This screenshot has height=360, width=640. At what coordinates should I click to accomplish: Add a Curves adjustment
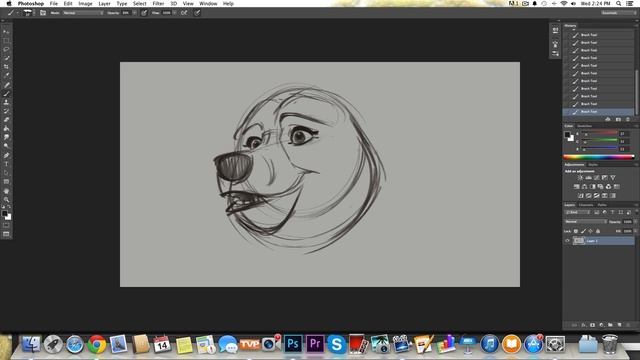[x=596, y=178]
